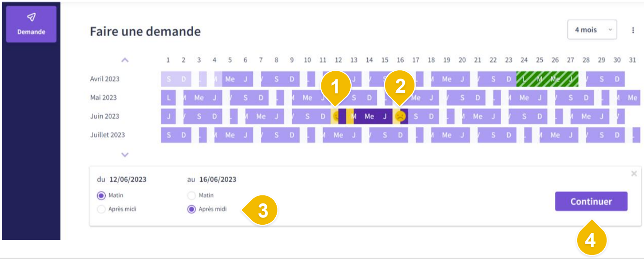Screen dimensions: 644x259
Task: Click the Mai 2023 row label
Action: tap(103, 97)
